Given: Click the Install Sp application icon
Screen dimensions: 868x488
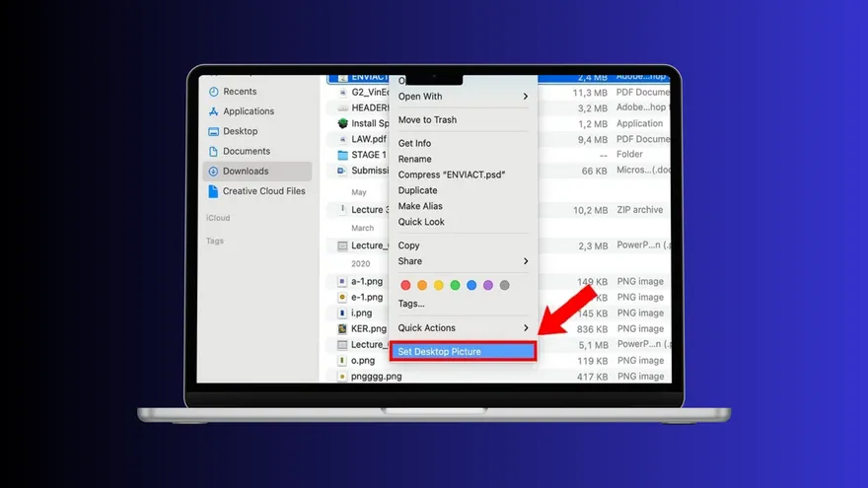Looking at the screenshot, I should click(x=342, y=123).
